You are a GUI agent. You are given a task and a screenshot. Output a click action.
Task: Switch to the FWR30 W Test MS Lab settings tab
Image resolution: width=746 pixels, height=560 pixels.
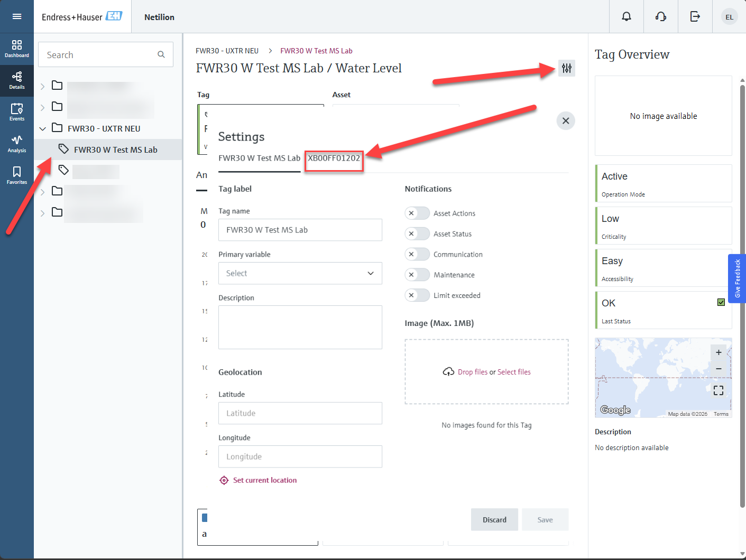click(259, 158)
